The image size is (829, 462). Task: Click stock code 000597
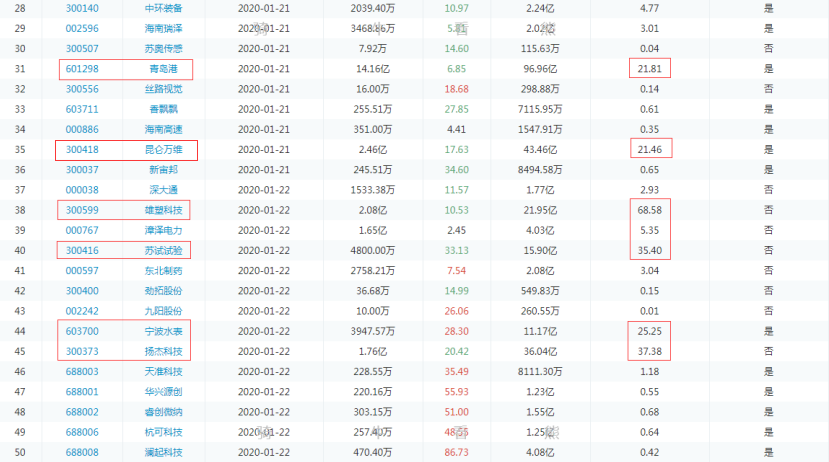point(82,271)
